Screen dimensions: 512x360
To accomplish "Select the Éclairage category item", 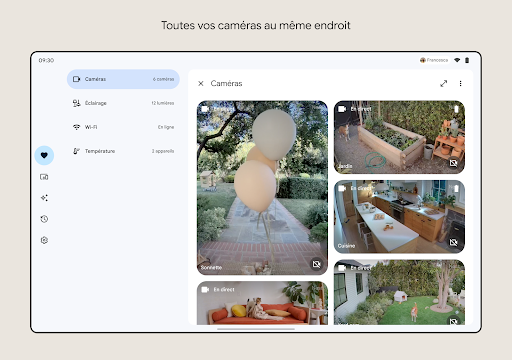I will [x=123, y=103].
